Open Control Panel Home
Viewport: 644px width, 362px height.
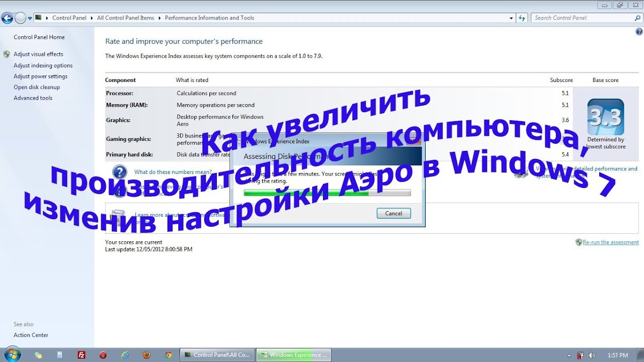39,37
